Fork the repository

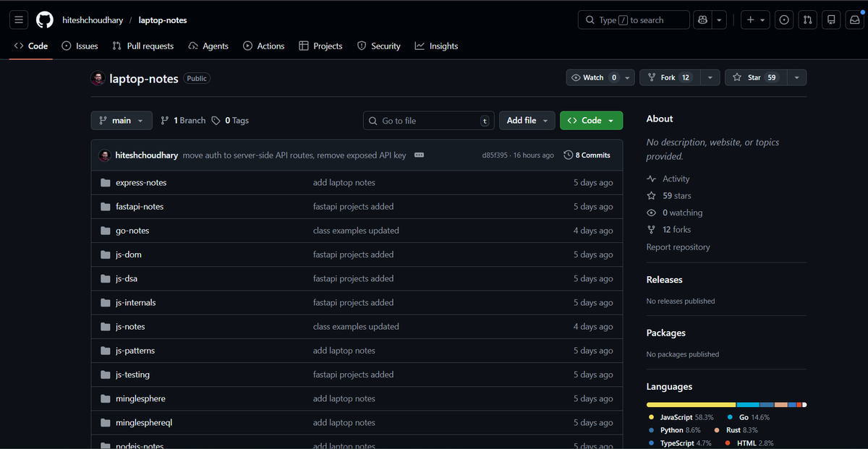(670, 77)
